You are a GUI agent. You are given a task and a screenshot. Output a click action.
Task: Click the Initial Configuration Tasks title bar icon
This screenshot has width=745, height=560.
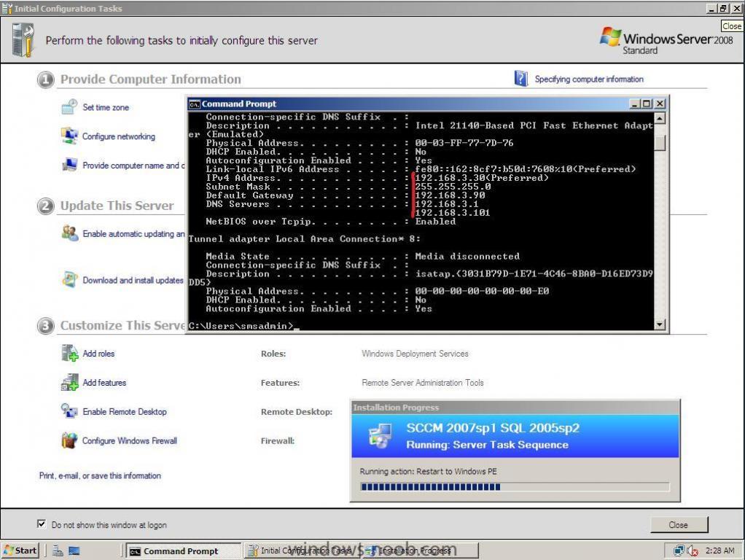[x=7, y=8]
